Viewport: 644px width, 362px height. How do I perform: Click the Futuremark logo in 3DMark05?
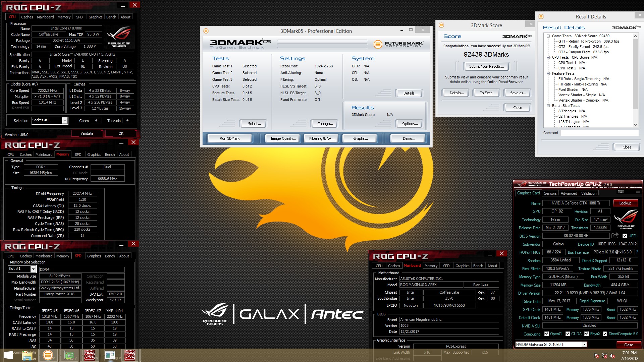[398, 44]
